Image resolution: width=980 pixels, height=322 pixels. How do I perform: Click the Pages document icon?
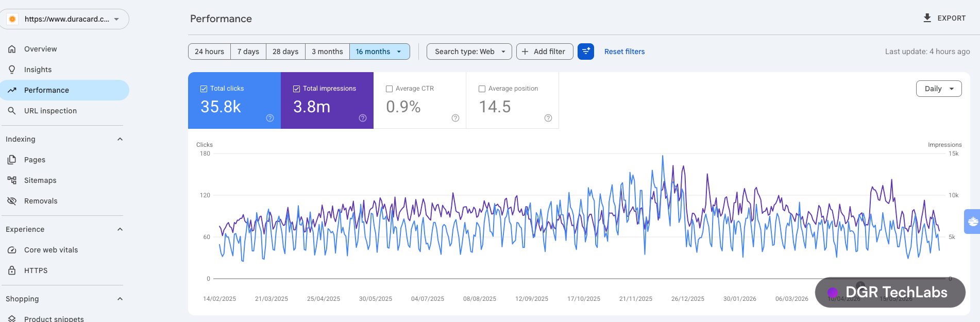[x=12, y=160]
